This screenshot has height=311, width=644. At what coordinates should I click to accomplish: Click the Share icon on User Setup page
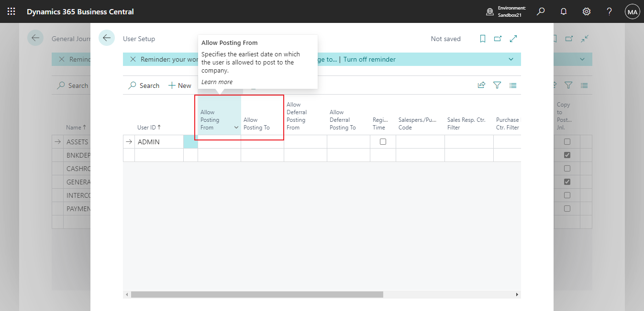click(481, 85)
